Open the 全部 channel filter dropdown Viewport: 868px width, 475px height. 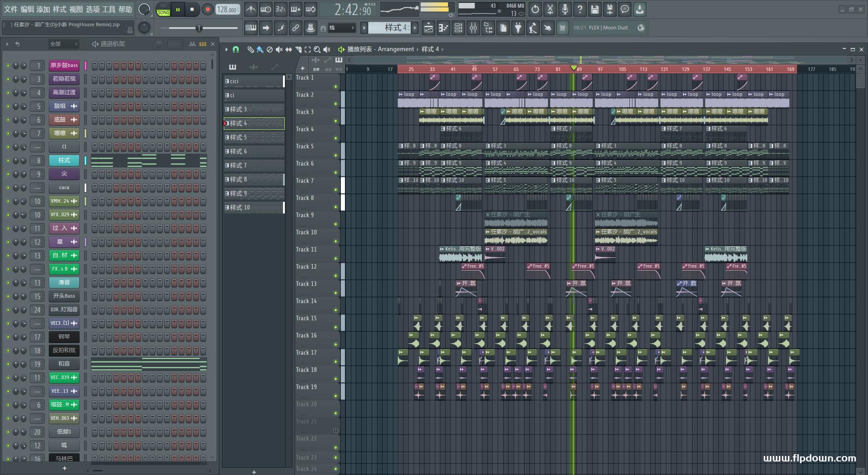(63, 44)
